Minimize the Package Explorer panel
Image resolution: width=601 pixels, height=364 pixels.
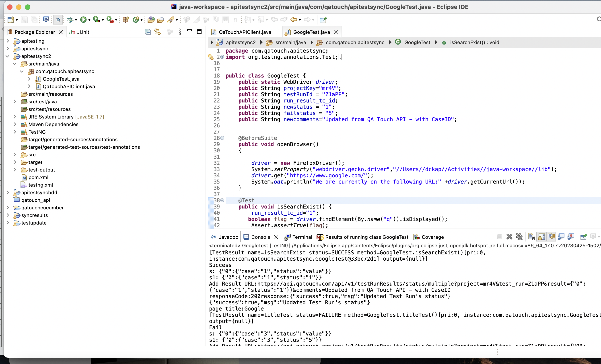(x=189, y=31)
